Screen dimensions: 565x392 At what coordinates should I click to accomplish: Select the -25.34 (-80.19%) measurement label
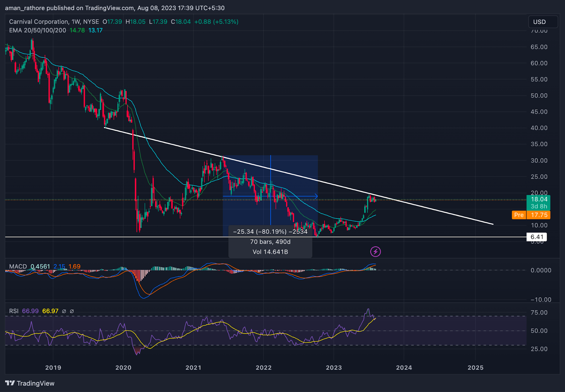[x=270, y=232]
